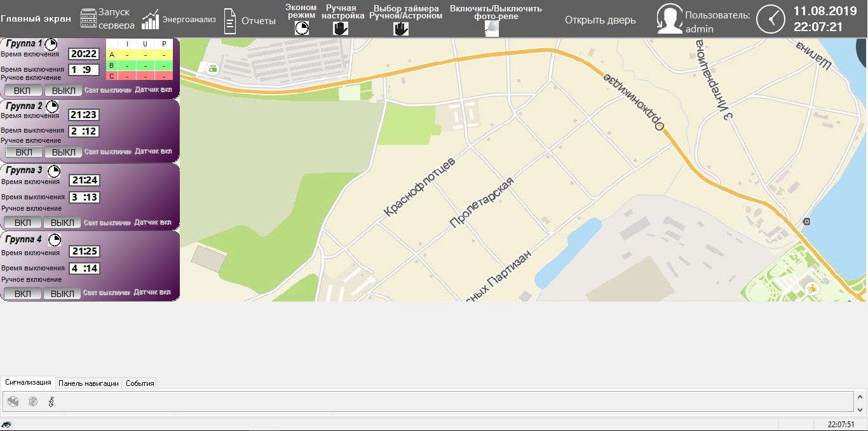Viewport: 868px width, 431px height.
Task: Go to Главный экран
Action: pyautogui.click(x=36, y=19)
